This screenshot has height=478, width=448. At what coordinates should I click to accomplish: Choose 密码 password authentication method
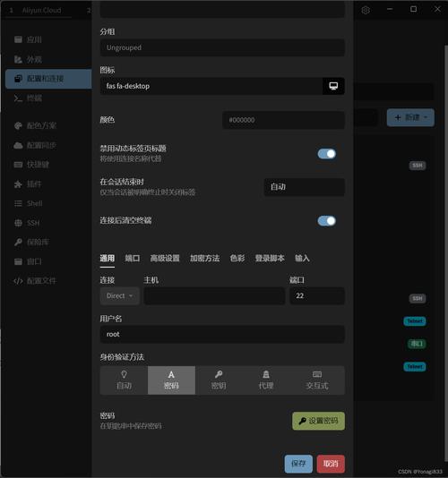pos(171,380)
